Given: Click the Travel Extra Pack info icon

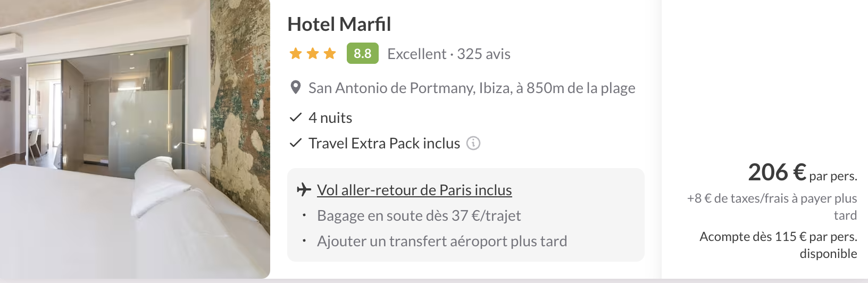Looking at the screenshot, I should pyautogui.click(x=473, y=143).
